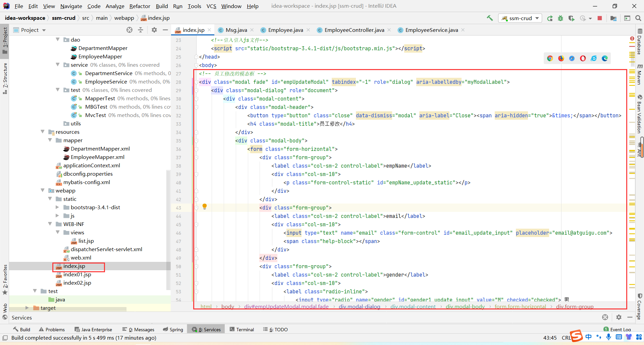Toggle the Maven tool window
644x345 pixels.
coord(640,74)
